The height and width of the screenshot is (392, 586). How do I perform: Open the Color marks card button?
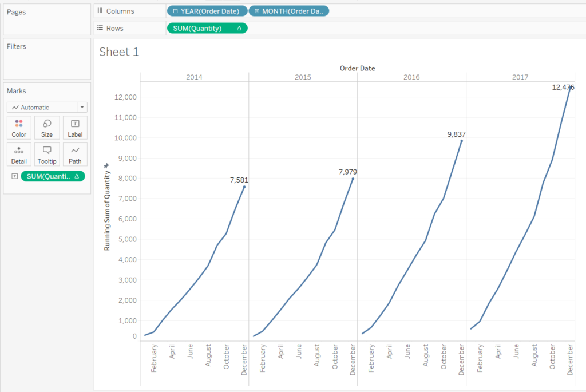(19, 128)
